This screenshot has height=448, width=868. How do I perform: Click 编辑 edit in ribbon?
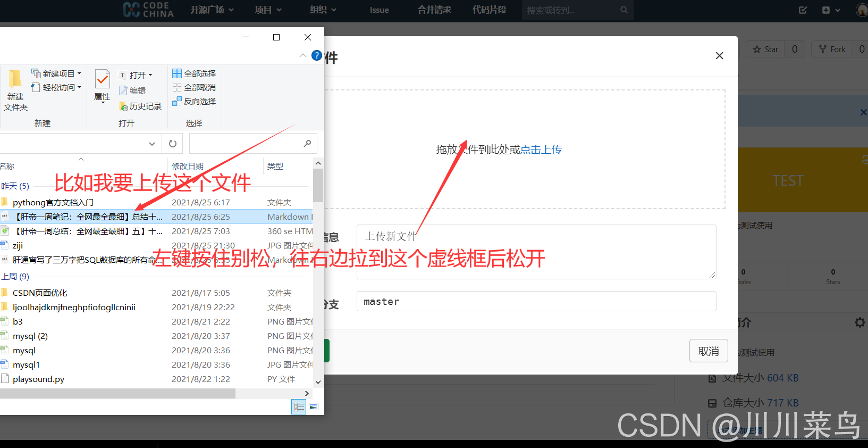pos(132,90)
